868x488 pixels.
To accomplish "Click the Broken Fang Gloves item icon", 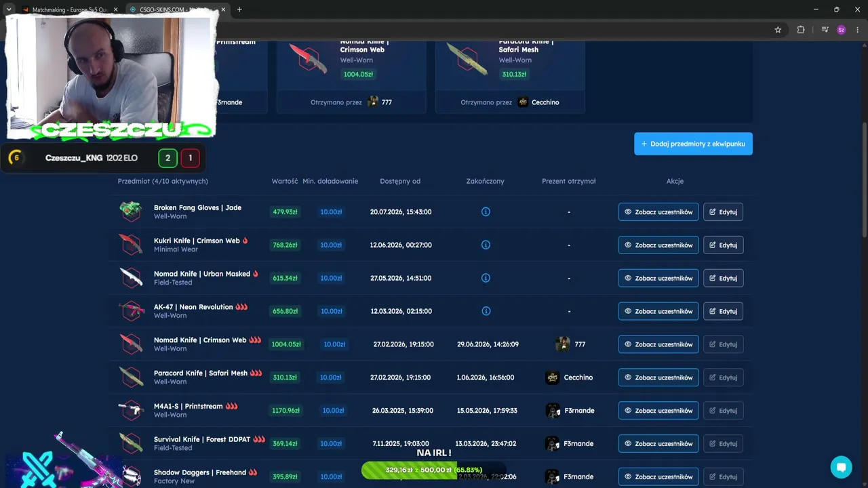I will [x=131, y=211].
